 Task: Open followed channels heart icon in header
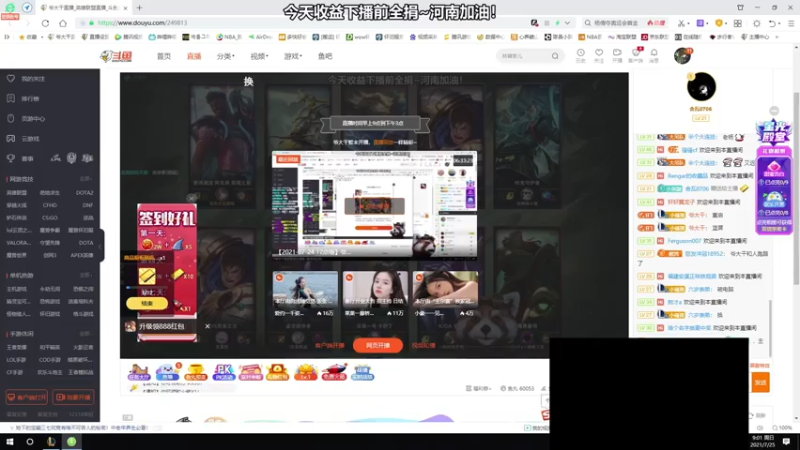click(x=599, y=55)
